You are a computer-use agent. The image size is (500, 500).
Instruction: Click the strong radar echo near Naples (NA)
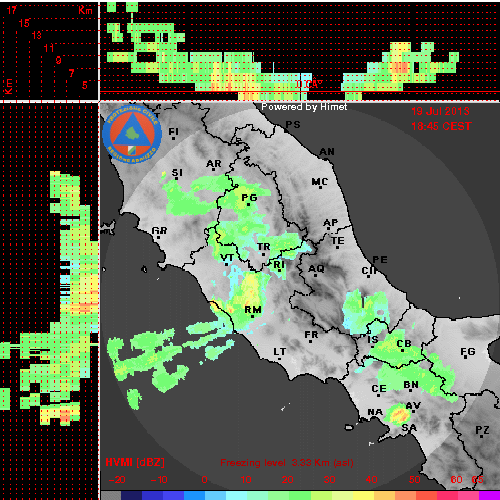tap(398, 415)
